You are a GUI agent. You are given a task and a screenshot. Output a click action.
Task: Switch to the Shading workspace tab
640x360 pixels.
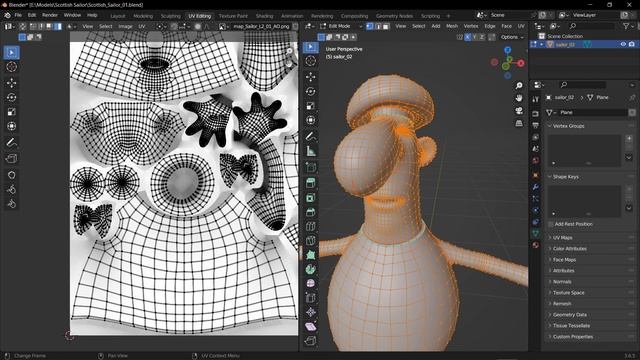[x=264, y=16]
